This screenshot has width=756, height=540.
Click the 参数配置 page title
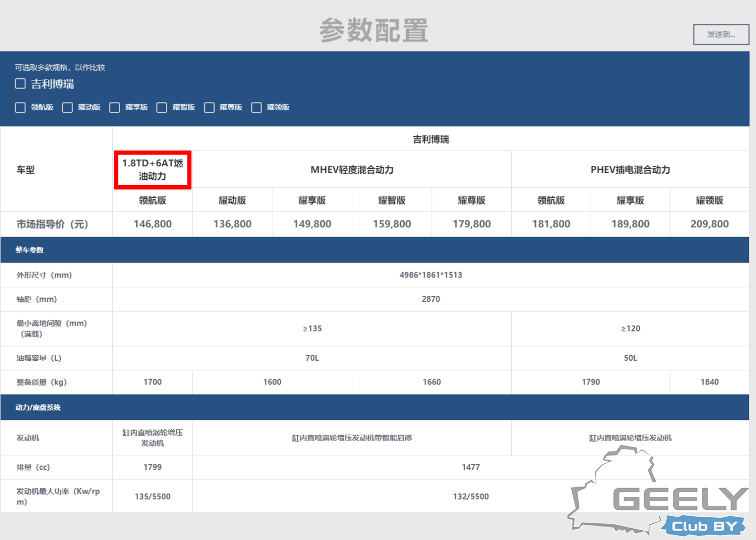[x=374, y=30]
